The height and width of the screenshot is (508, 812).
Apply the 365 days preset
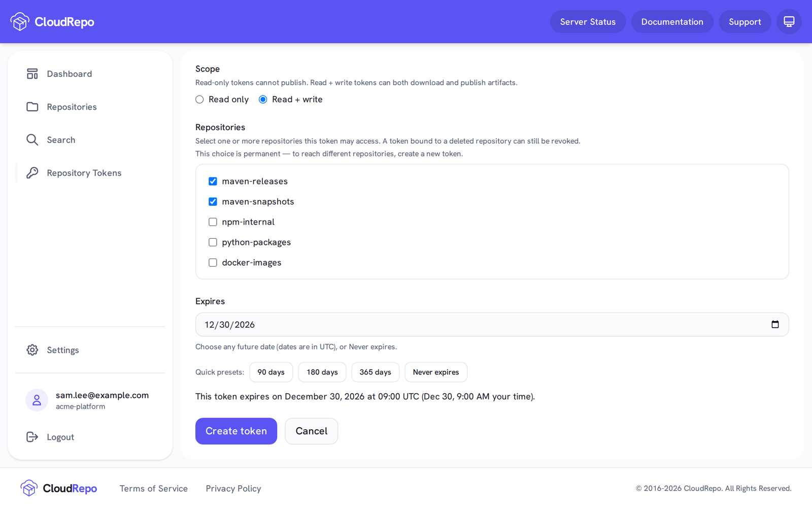375,372
